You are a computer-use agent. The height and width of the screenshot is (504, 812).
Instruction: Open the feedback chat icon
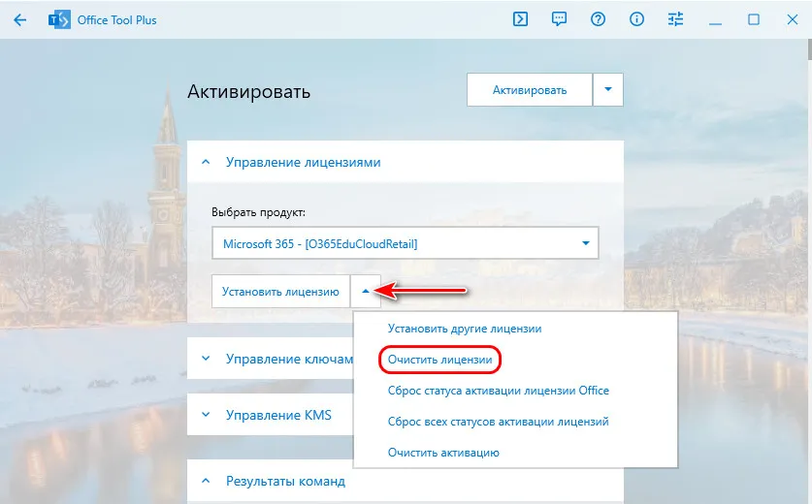point(560,19)
